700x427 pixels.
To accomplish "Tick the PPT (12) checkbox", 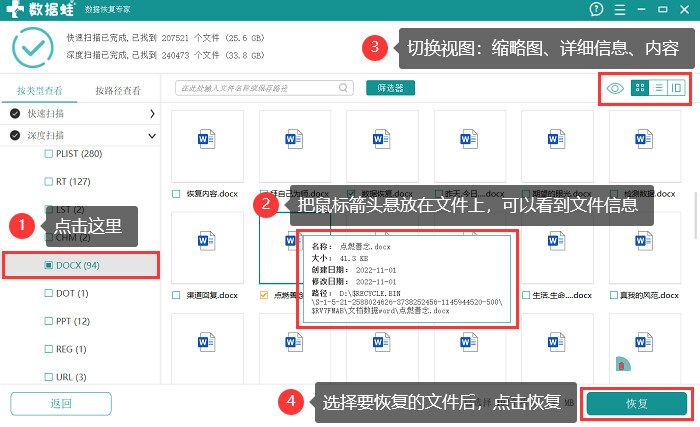I will 49,321.
